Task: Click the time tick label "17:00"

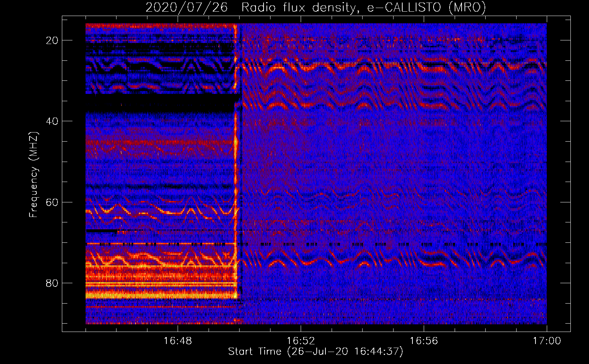Action: click(547, 341)
